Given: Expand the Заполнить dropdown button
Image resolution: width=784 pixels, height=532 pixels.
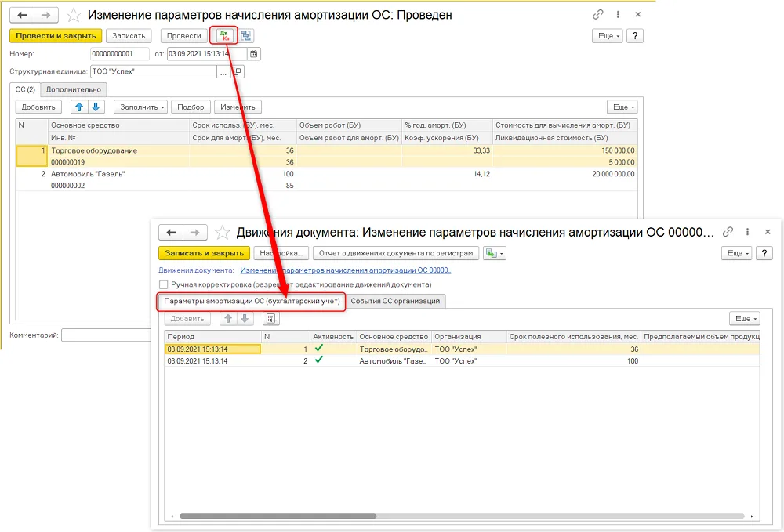Looking at the screenshot, I should point(140,107).
